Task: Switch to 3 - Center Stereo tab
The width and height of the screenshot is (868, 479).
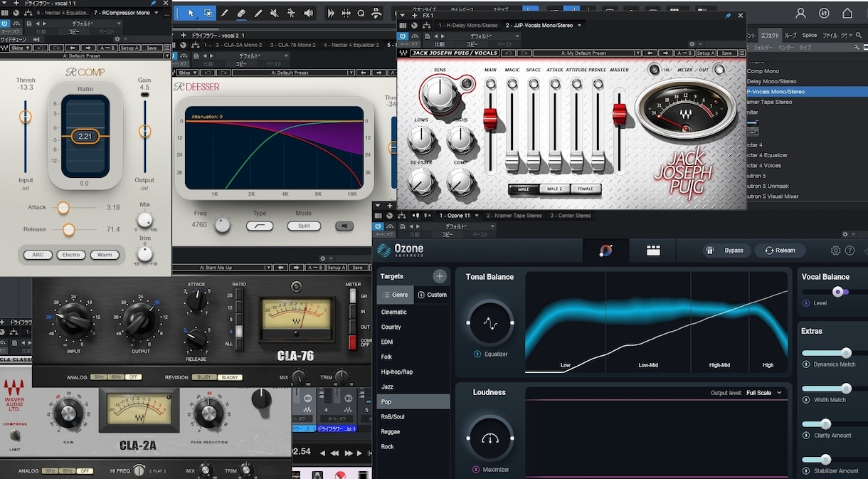Action: click(571, 215)
